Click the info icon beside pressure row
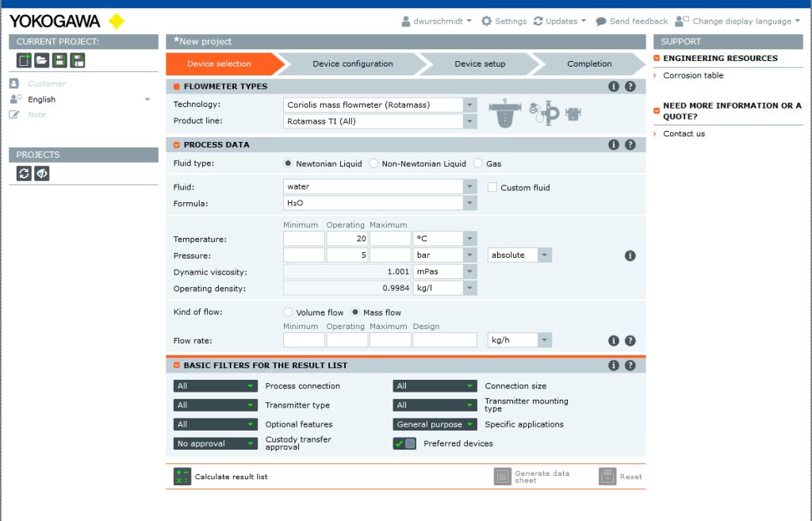812x521 pixels. (x=630, y=255)
